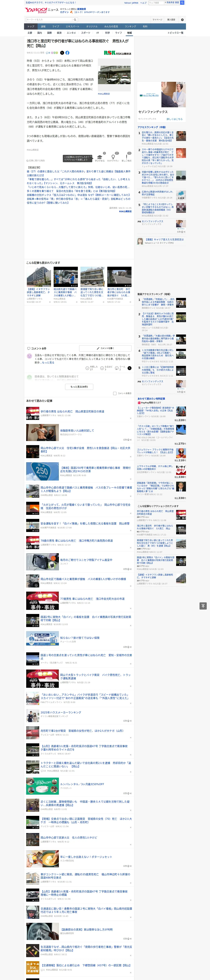210x980 pixels.
Task: Open the 地域 category
Action: coord(129,33)
